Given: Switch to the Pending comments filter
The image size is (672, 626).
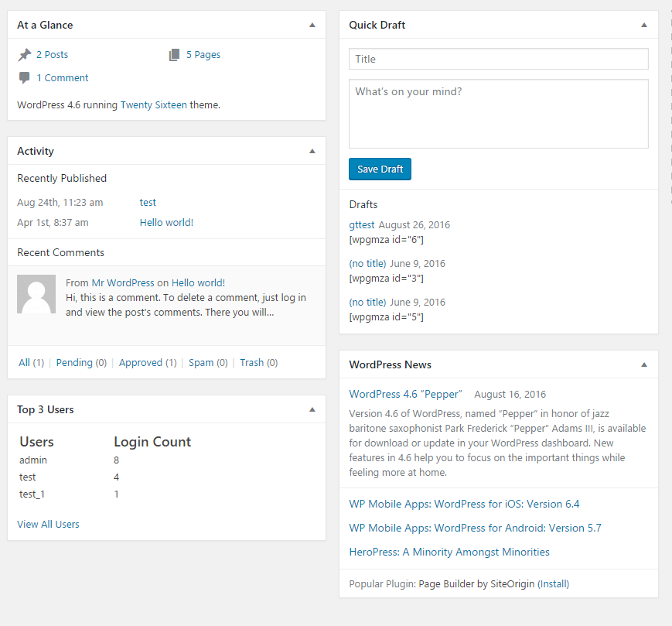Looking at the screenshot, I should [74, 362].
